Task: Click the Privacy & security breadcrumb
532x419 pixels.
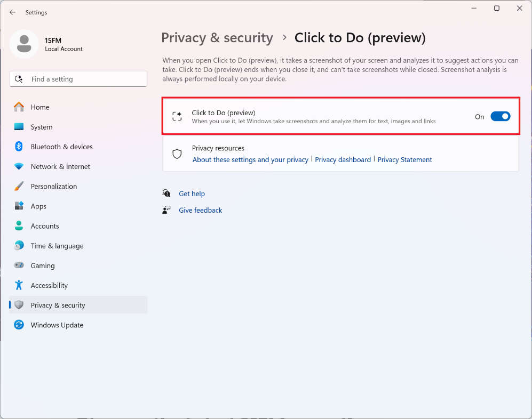Action: pyautogui.click(x=217, y=38)
